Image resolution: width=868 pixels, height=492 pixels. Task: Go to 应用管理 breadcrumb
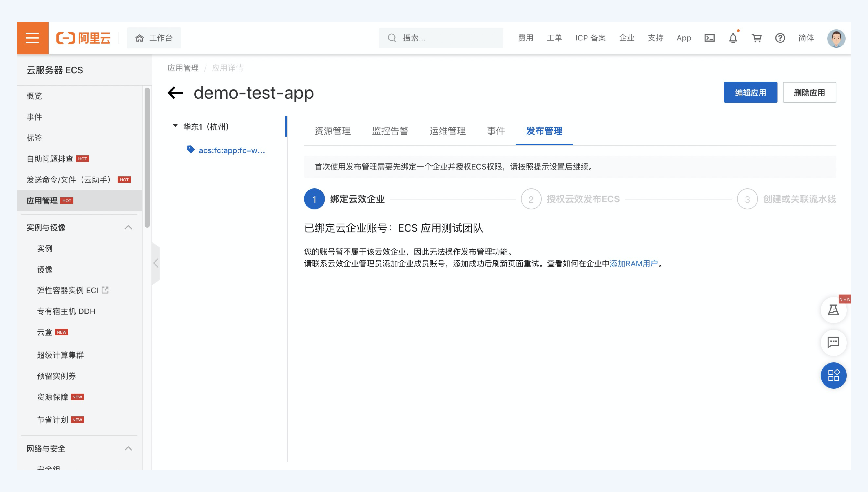coord(183,68)
